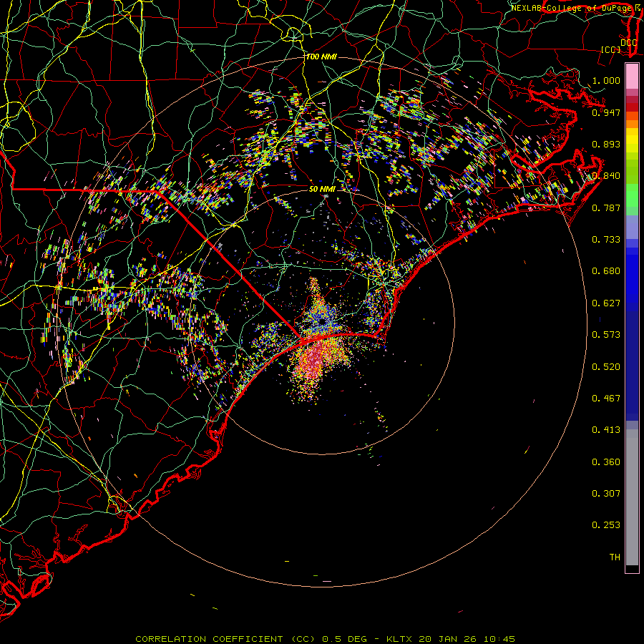Click the 0.680 legend value
Image resolution: width=644 pixels, height=644 pixels.
coord(606,271)
